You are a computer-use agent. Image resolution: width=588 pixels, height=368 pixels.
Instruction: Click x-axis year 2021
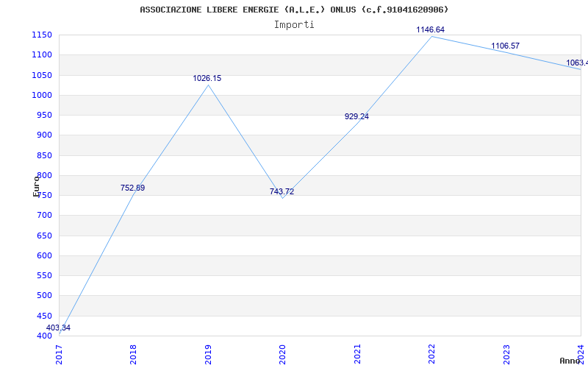tap(357, 355)
